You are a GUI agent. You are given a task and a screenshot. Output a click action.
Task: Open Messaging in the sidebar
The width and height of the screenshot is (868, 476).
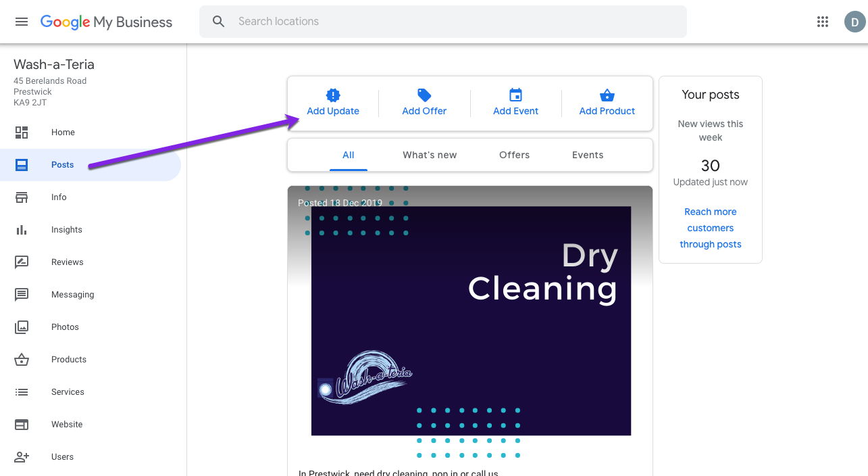(x=73, y=295)
